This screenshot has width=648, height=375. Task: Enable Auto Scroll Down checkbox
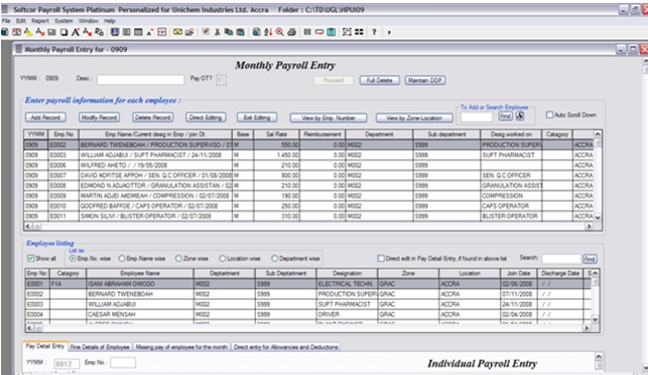[x=549, y=115]
